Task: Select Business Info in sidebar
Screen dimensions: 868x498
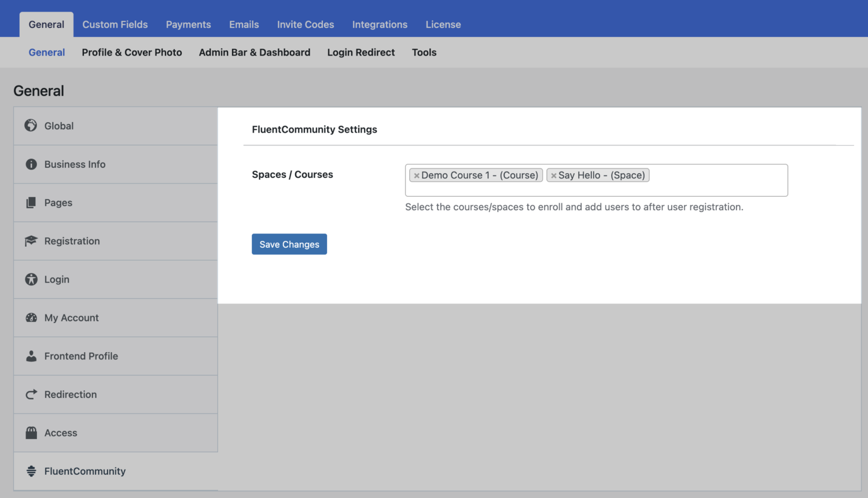Action: point(116,164)
